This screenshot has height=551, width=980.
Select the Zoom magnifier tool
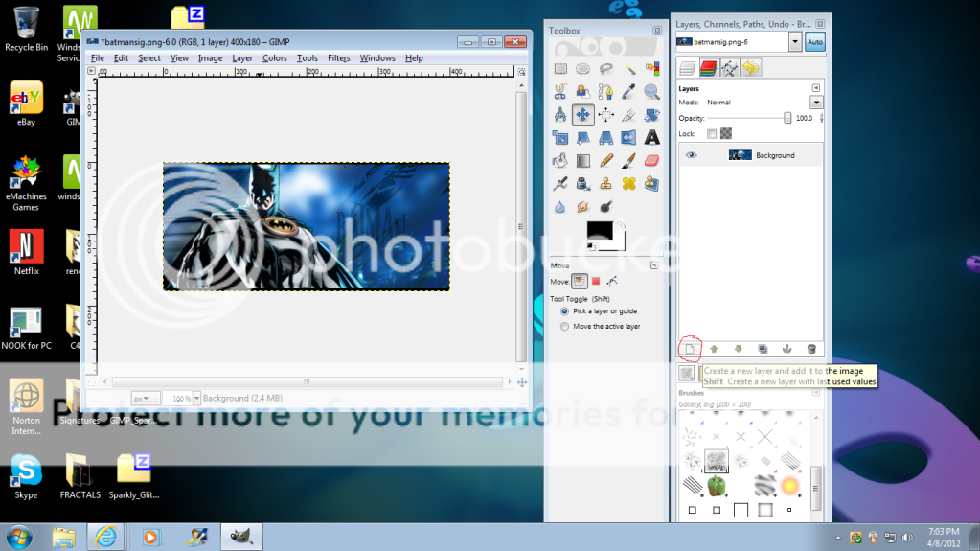tap(651, 92)
